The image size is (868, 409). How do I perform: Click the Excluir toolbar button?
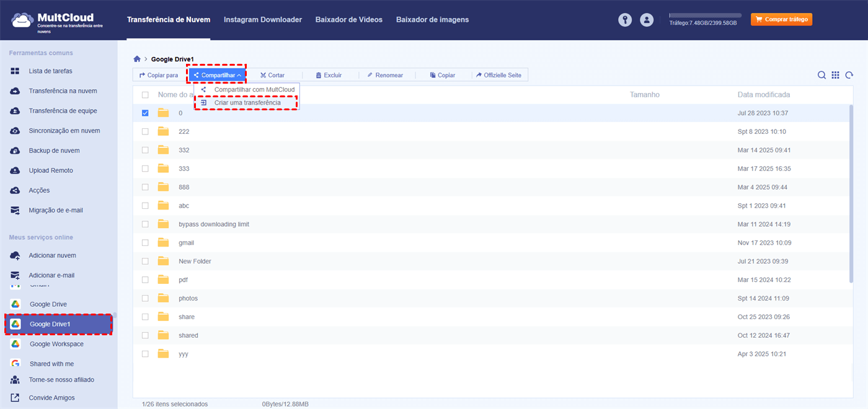pos(329,75)
